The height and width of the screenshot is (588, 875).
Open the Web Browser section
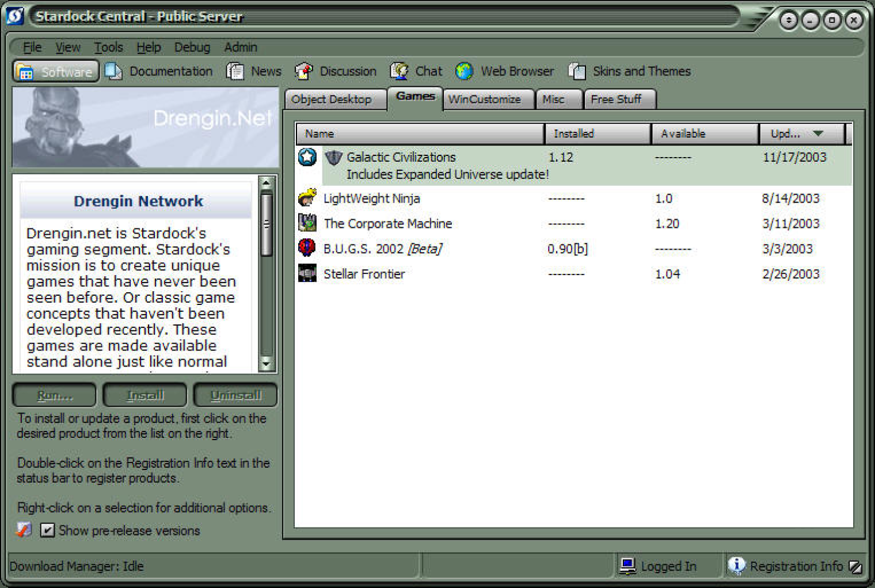click(505, 71)
